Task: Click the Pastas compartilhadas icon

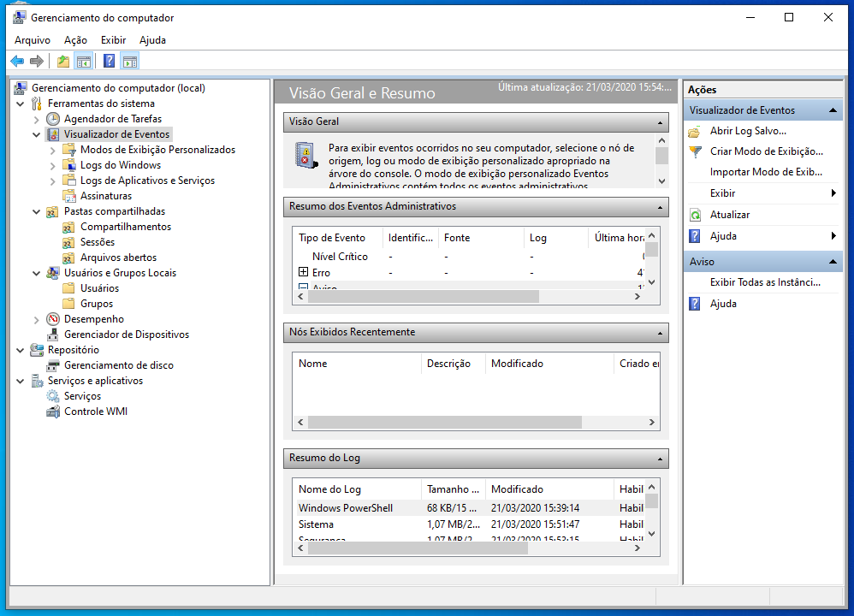Action: pyautogui.click(x=53, y=211)
